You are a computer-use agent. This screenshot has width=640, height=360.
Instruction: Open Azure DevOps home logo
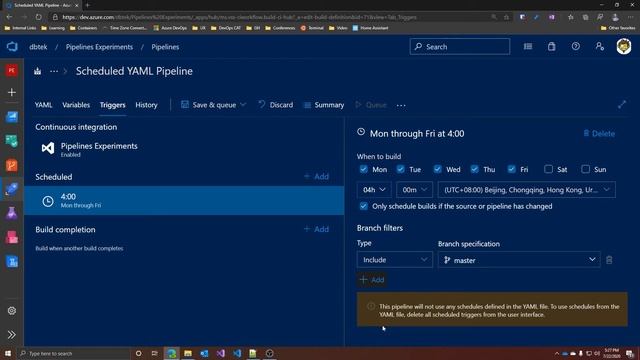tap(12, 47)
